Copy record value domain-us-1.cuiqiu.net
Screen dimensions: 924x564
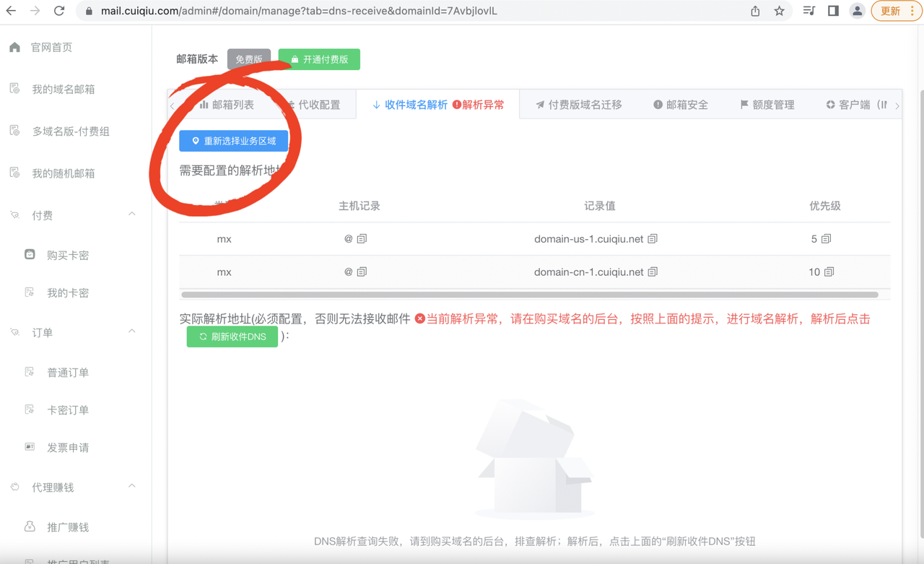(x=653, y=239)
